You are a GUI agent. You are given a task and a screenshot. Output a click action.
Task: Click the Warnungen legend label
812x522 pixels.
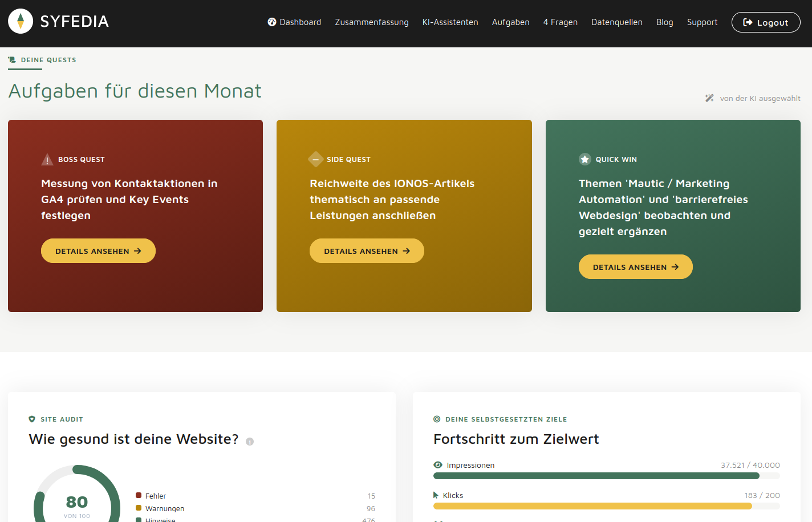point(165,509)
